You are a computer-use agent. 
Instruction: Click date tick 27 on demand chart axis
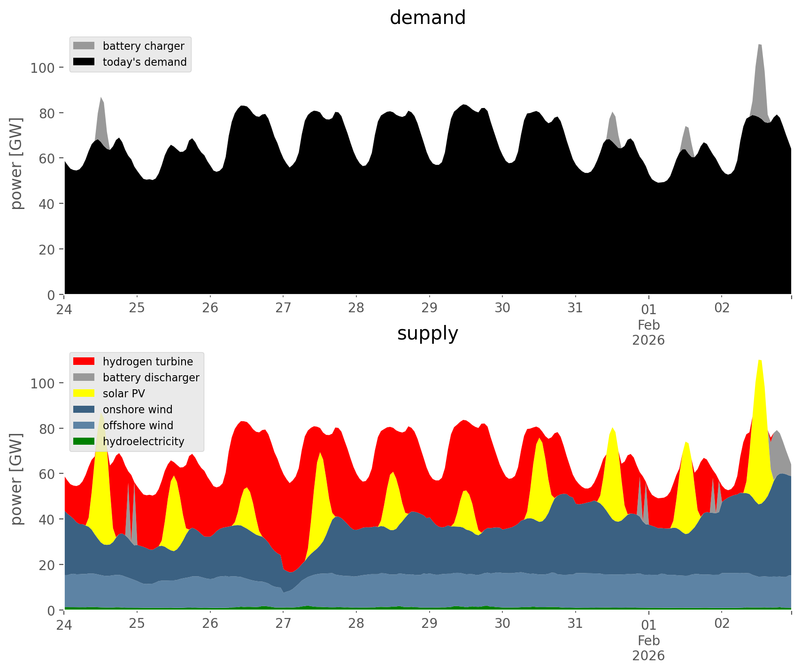(283, 309)
